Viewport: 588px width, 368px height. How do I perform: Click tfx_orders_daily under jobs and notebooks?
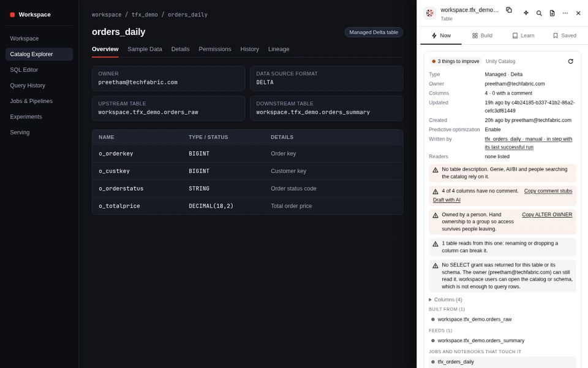click(x=456, y=362)
